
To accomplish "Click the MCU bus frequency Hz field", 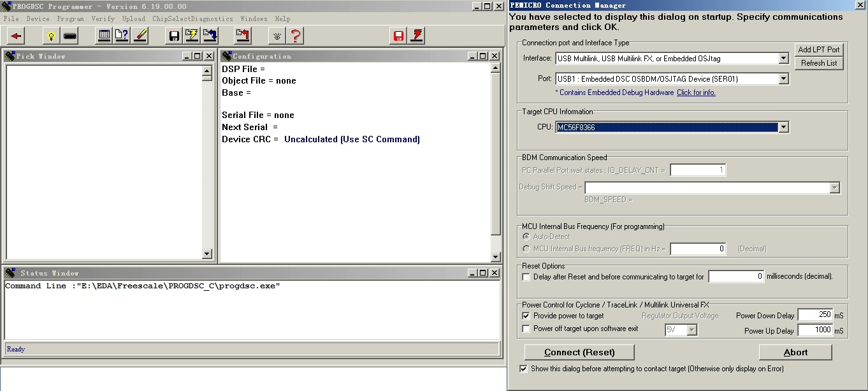I will click(x=698, y=249).
